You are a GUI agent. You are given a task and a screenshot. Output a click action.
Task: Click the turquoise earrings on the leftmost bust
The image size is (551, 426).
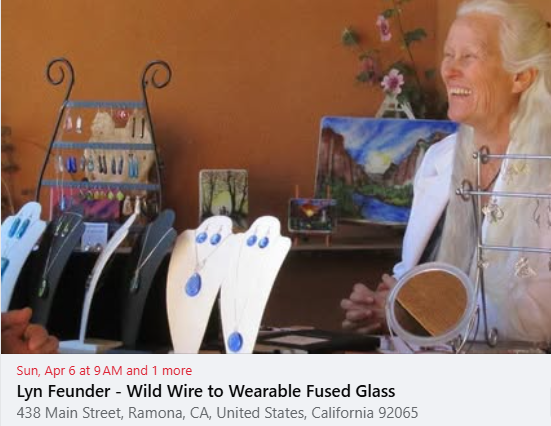pos(19,227)
